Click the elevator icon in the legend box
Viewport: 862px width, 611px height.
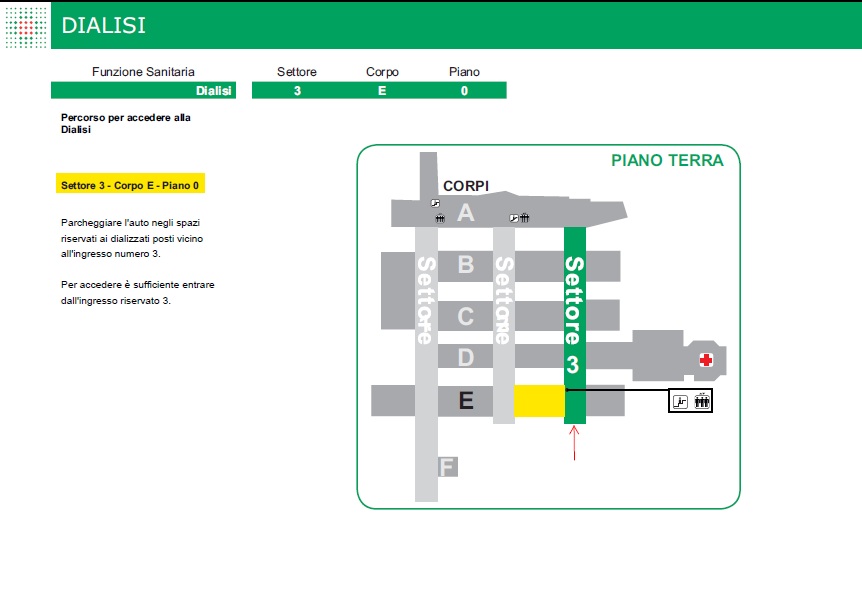[702, 402]
